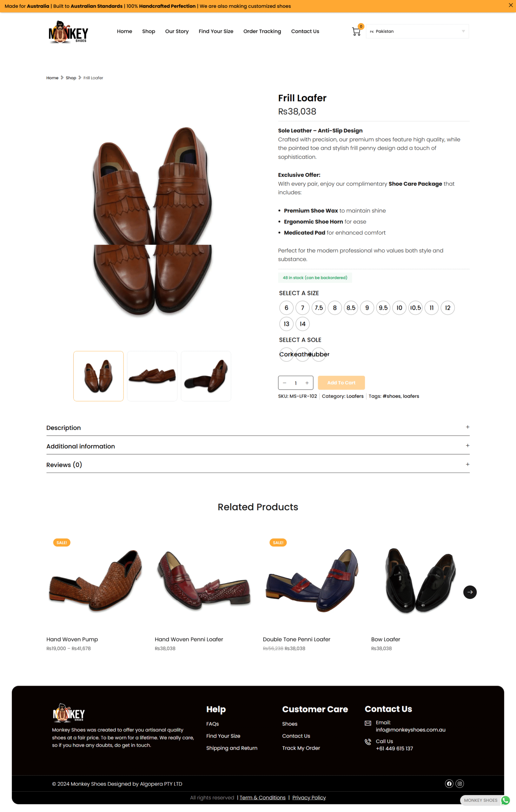The width and height of the screenshot is (516, 812).
Task: Open the shopping cart icon
Action: coord(356,32)
